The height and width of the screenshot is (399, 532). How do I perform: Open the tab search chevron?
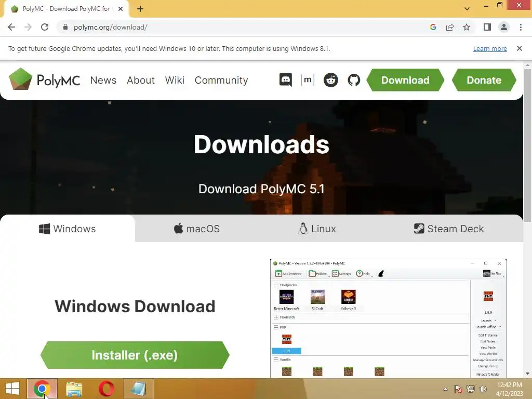coord(467,9)
